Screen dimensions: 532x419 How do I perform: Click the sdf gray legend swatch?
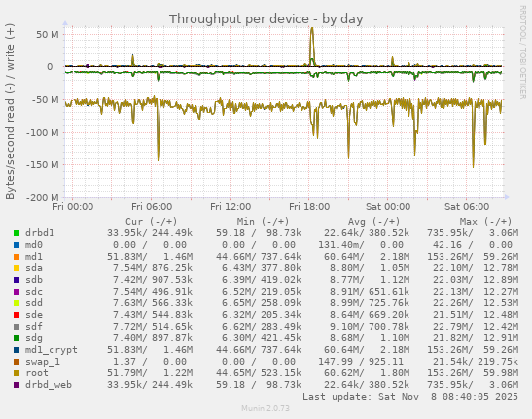click(17, 327)
